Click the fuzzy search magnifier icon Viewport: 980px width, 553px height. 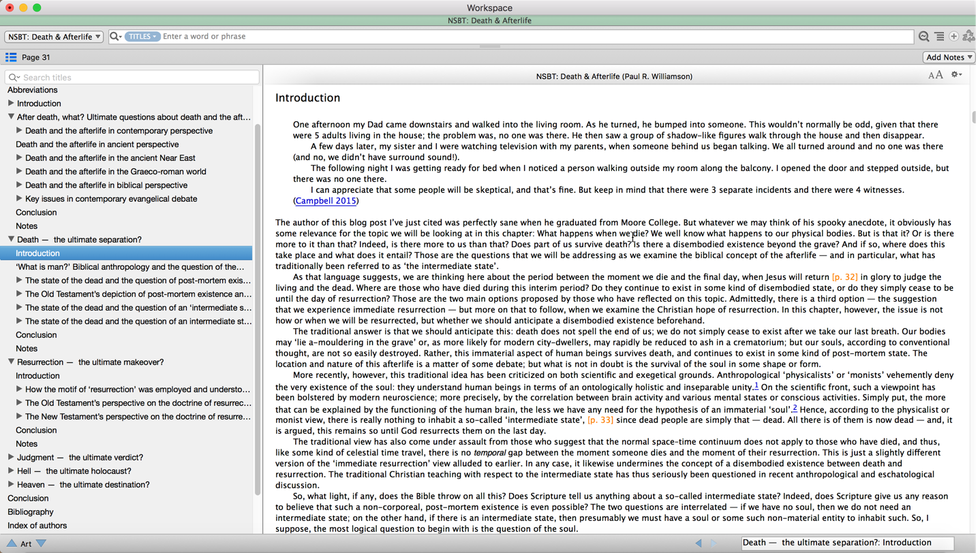tap(923, 37)
